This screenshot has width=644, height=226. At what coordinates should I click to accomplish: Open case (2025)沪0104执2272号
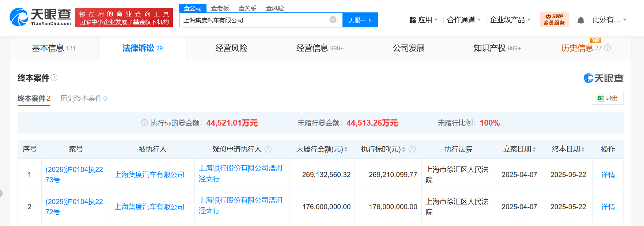(x=74, y=207)
